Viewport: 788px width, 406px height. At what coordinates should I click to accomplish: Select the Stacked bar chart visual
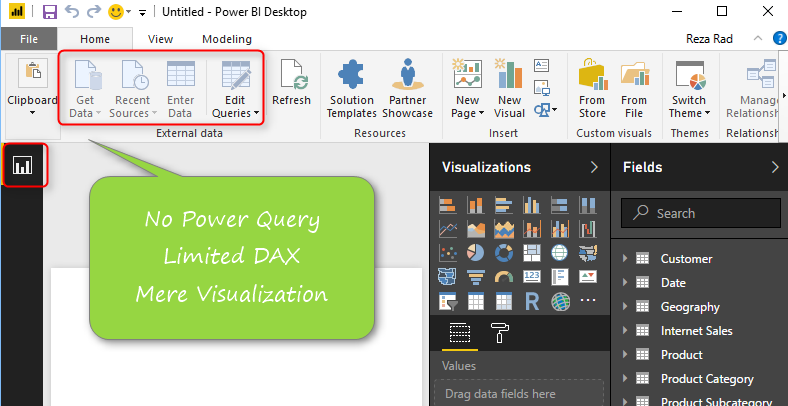(448, 205)
